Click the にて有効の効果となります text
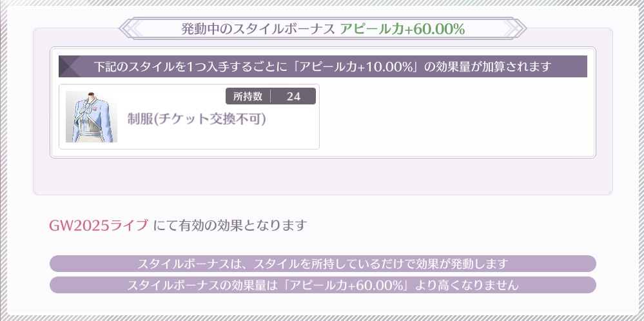This screenshot has height=321, width=644. point(230,225)
